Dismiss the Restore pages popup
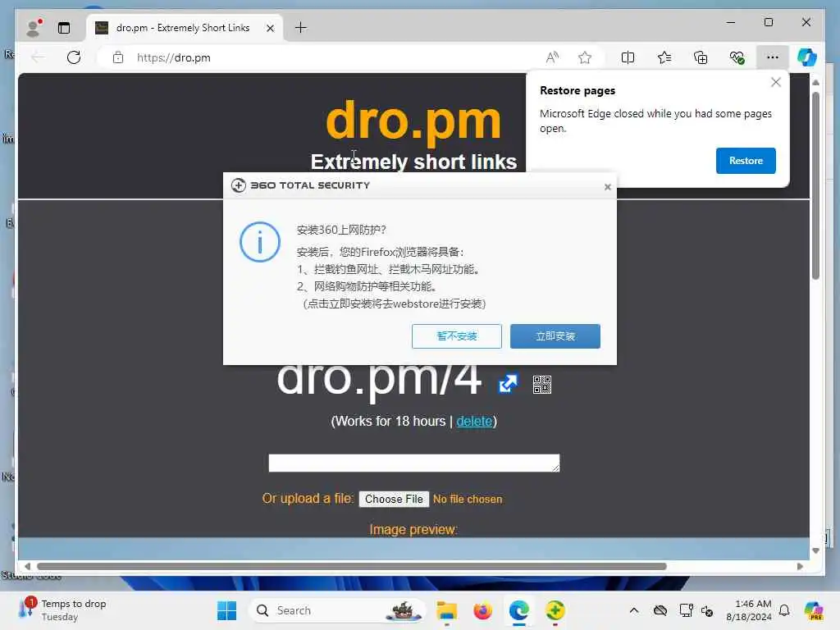Screen dimensions: 840x630 [776, 82]
